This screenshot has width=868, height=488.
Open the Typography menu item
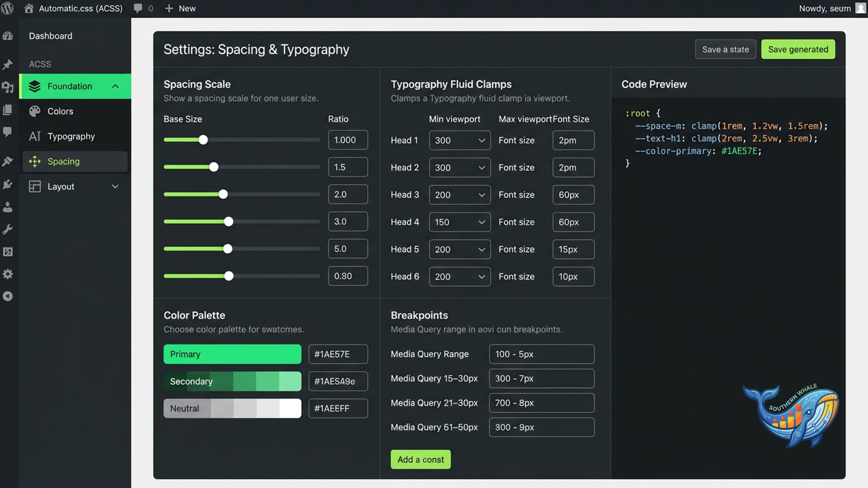pos(75,136)
